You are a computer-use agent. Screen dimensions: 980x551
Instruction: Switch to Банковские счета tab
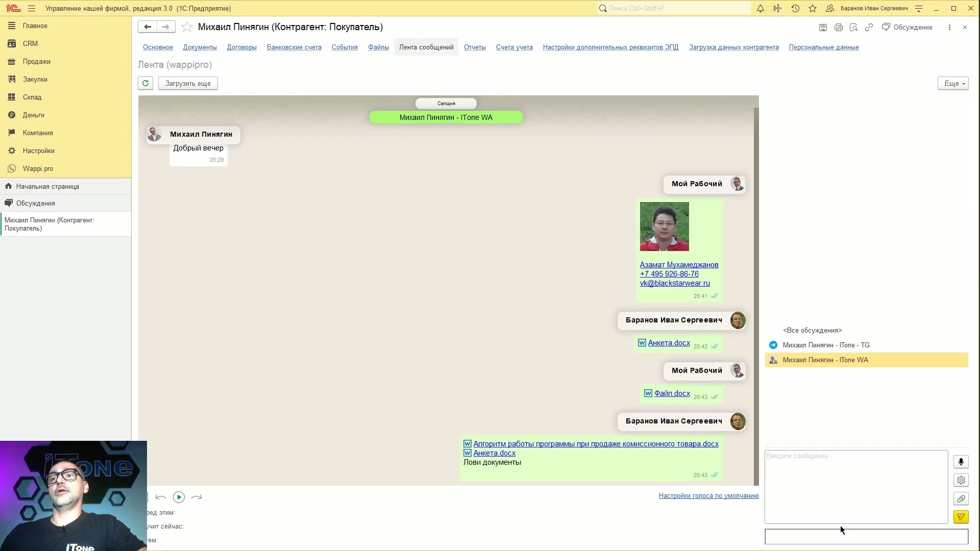pos(294,47)
